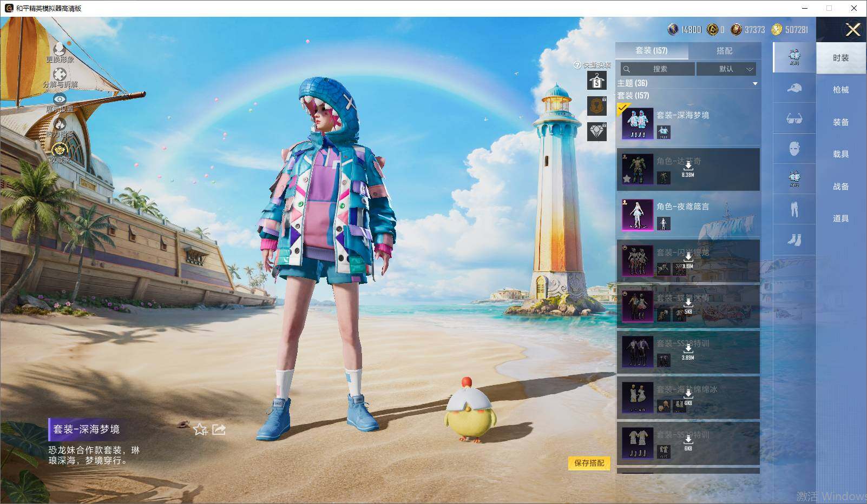This screenshot has height=504, width=867.
Task: Maximize the emulator window
Action: [829, 8]
